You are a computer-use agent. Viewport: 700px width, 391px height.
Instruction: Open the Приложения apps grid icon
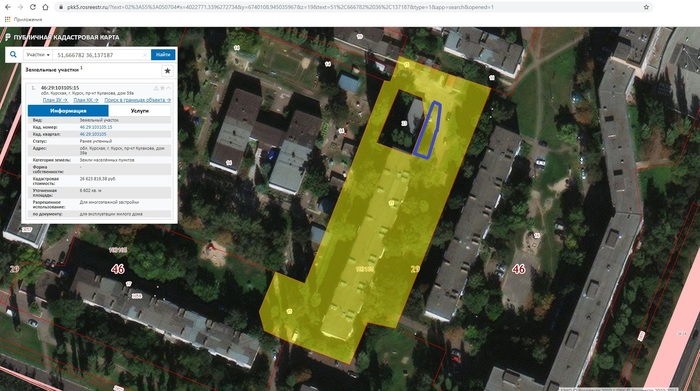coord(7,19)
